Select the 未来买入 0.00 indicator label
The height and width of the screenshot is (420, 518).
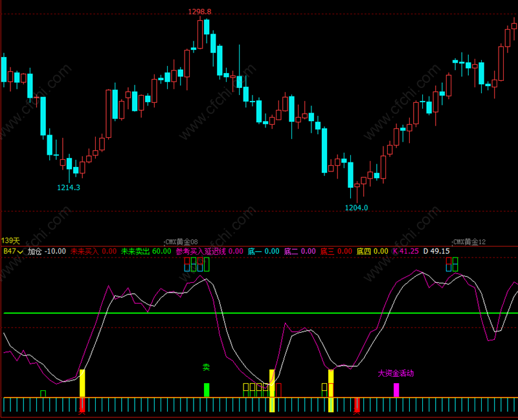pos(93,251)
